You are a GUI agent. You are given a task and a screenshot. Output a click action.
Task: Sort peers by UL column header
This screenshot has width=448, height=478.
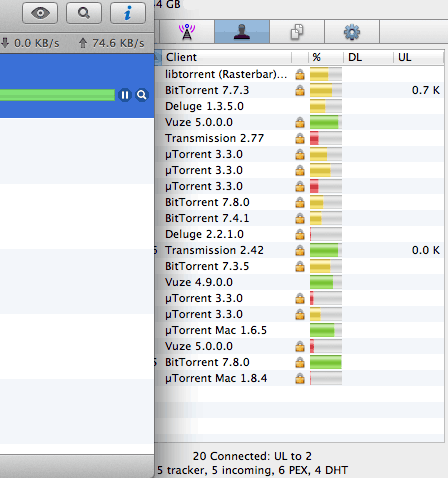coord(418,57)
